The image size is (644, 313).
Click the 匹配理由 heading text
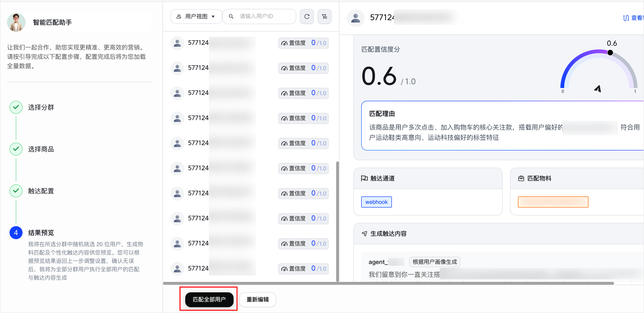382,114
